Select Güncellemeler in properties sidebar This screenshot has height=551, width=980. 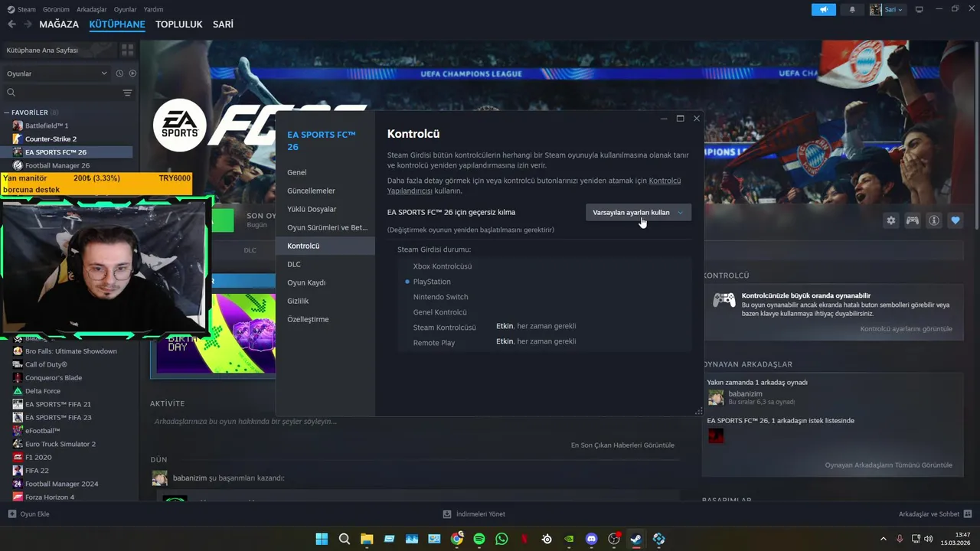pyautogui.click(x=325, y=191)
